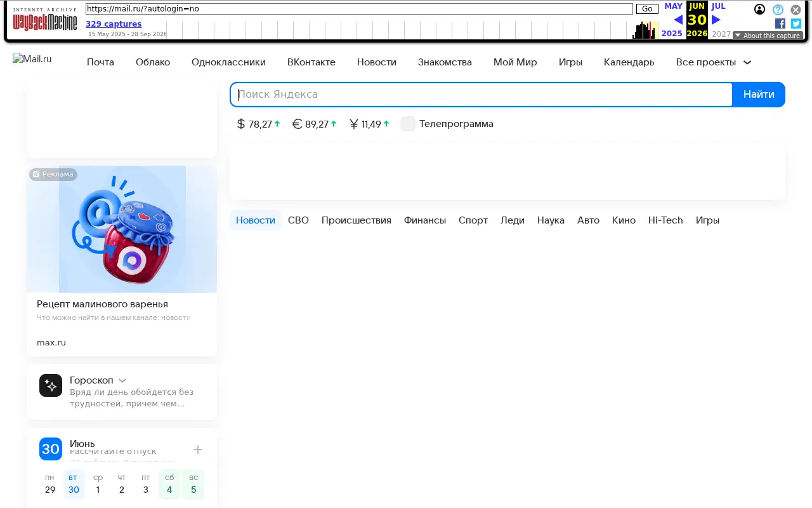Open the Wayback Machine logo link
Screen dimensions: 812x508
tap(44, 20)
